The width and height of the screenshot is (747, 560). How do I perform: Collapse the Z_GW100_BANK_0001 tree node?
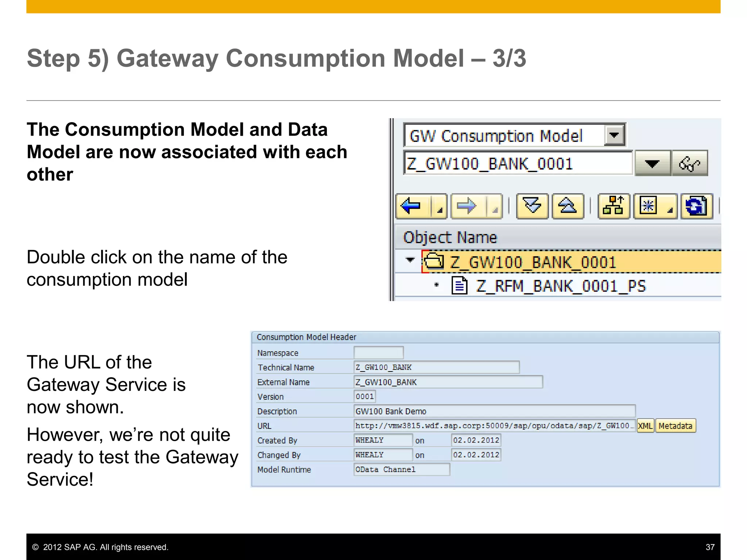tap(410, 260)
